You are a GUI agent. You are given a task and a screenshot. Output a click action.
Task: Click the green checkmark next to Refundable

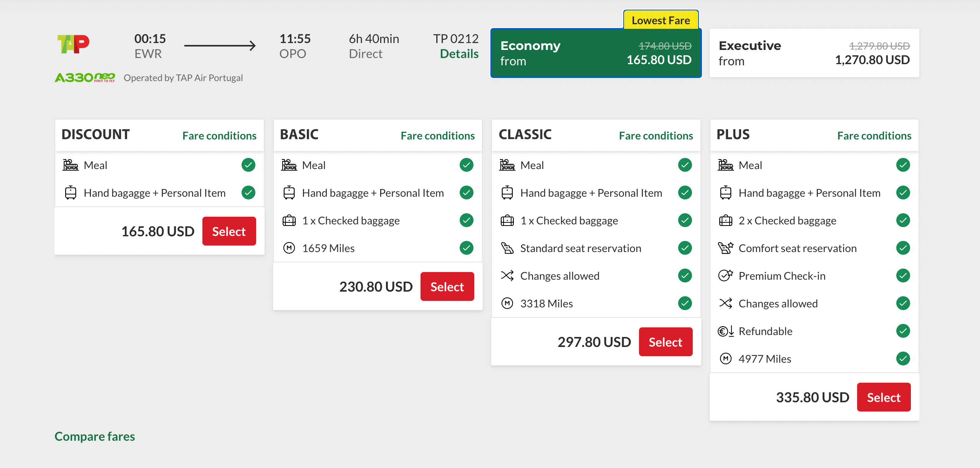point(903,331)
